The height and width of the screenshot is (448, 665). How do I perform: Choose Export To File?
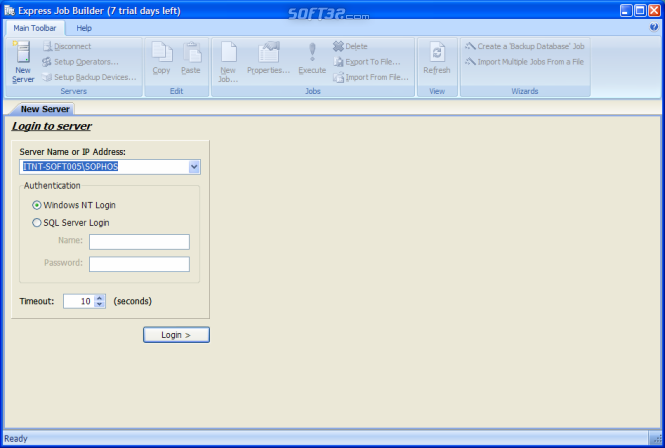click(x=367, y=62)
